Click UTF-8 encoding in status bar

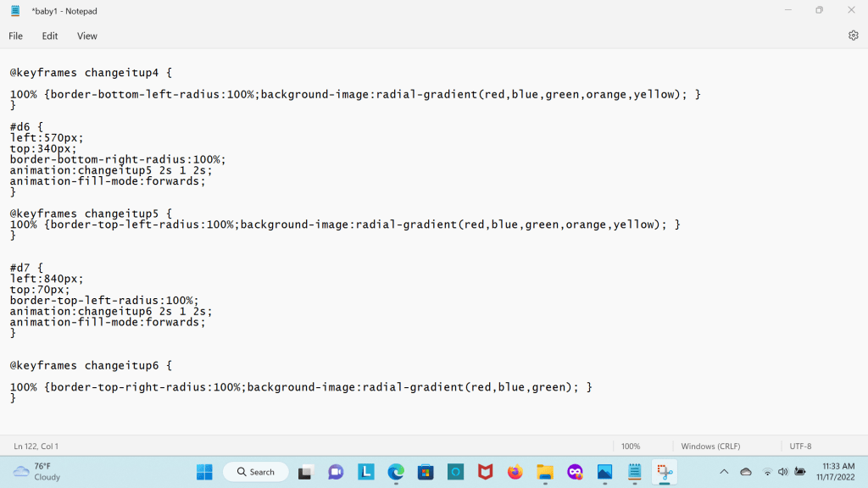(800, 446)
